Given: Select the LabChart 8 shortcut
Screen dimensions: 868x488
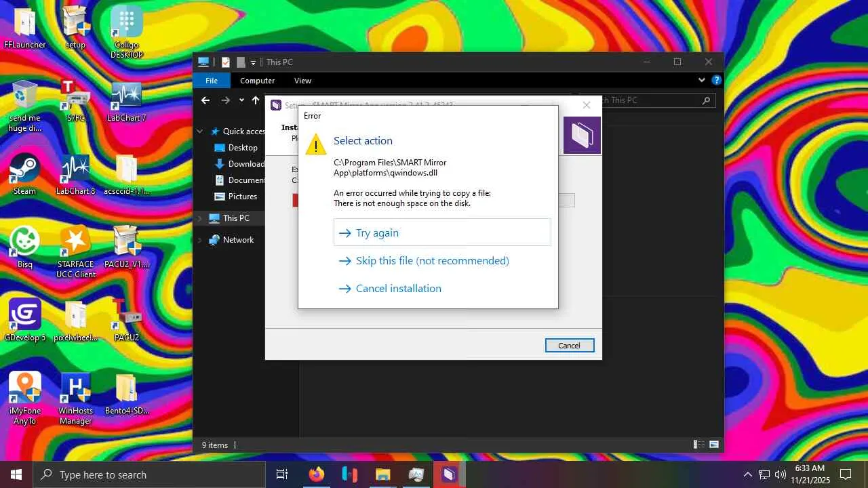Looking at the screenshot, I should 75,175.
